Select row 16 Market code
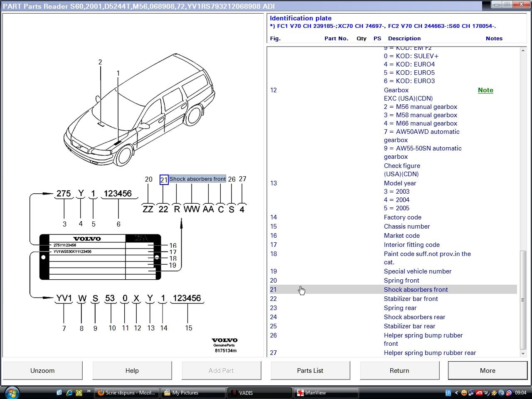 coord(393,236)
